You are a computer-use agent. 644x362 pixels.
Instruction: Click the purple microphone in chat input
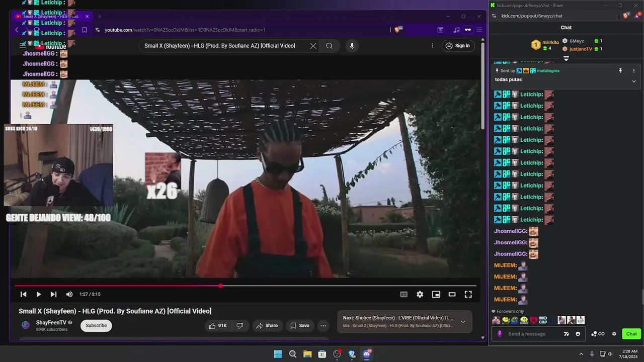500,334
